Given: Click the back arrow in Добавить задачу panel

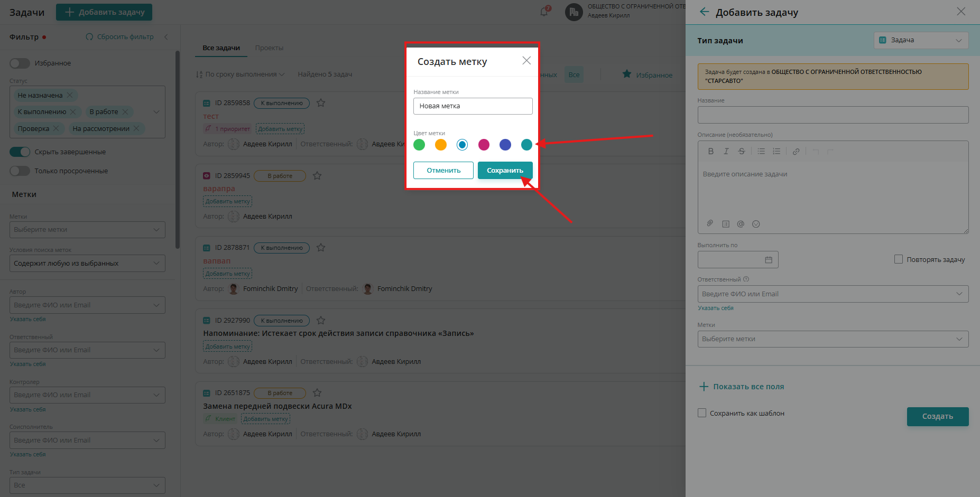Looking at the screenshot, I should [704, 12].
